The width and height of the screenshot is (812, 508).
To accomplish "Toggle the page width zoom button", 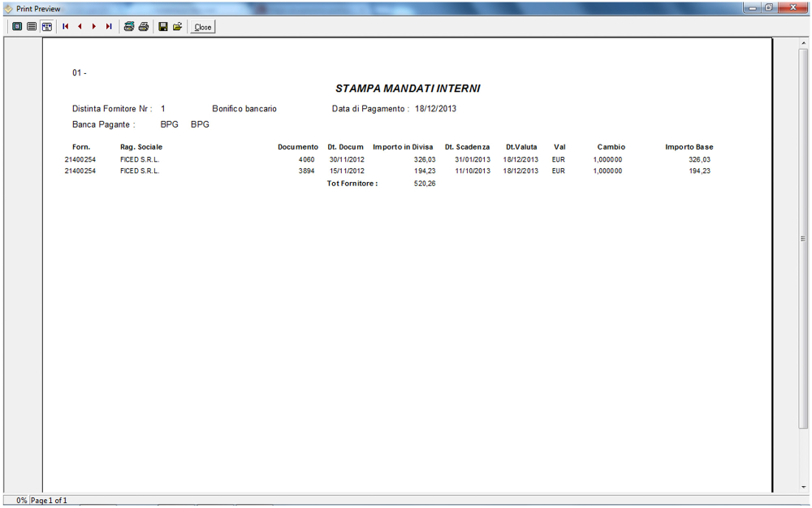I will pyautogui.click(x=47, y=27).
